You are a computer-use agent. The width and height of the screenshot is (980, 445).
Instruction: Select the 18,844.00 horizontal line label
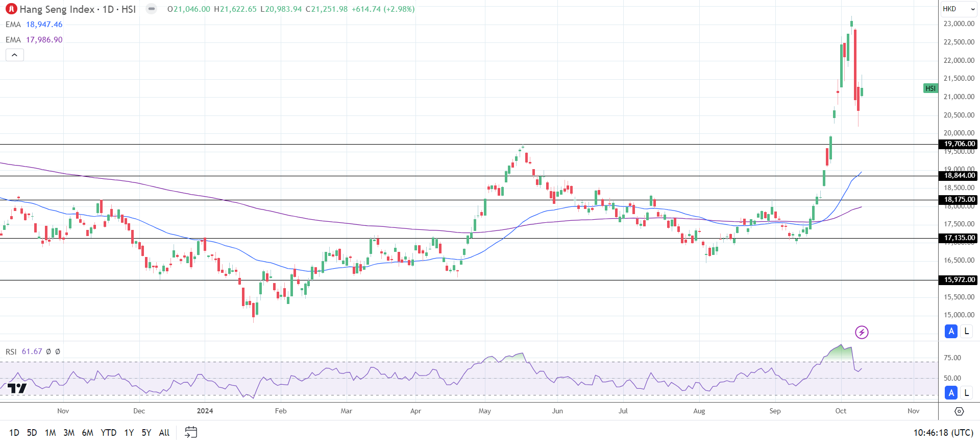coord(959,176)
